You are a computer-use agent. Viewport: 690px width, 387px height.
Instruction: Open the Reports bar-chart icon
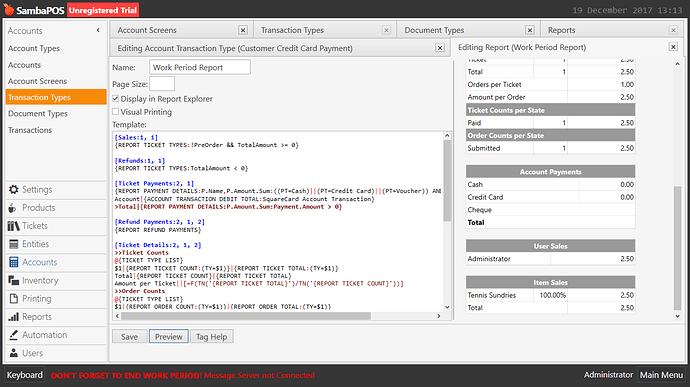(14, 317)
